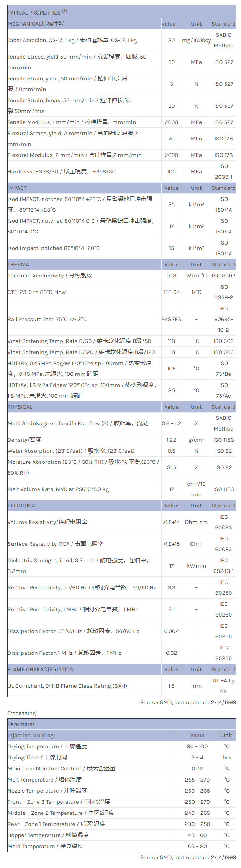Select the Surface Resistivity value >1.E+15
This screenshot has height=868, width=241.
pos(171,544)
